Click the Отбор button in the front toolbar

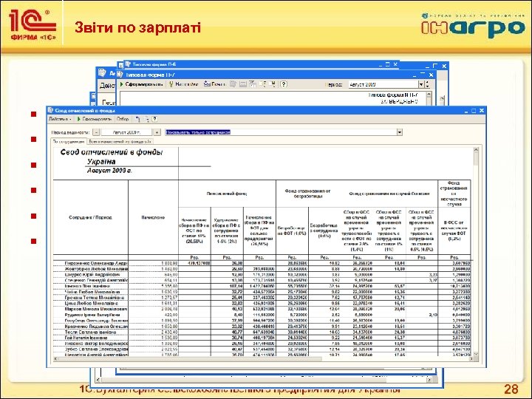click(x=123, y=119)
